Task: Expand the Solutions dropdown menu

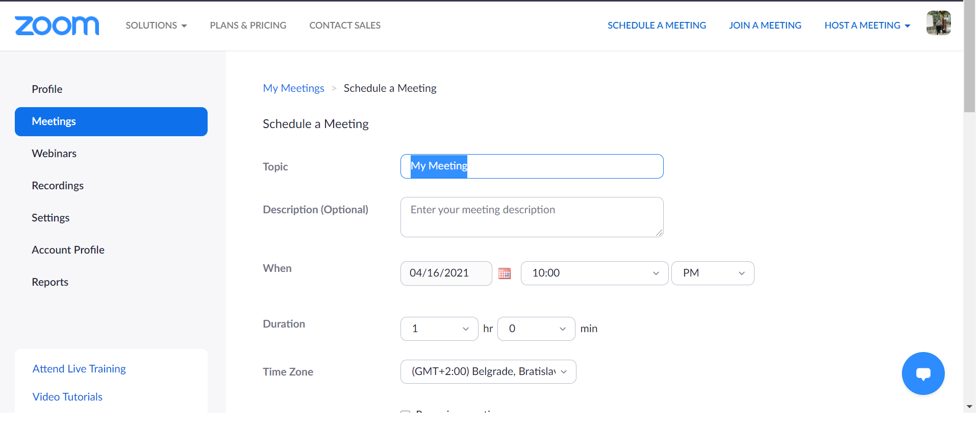Action: click(x=156, y=26)
